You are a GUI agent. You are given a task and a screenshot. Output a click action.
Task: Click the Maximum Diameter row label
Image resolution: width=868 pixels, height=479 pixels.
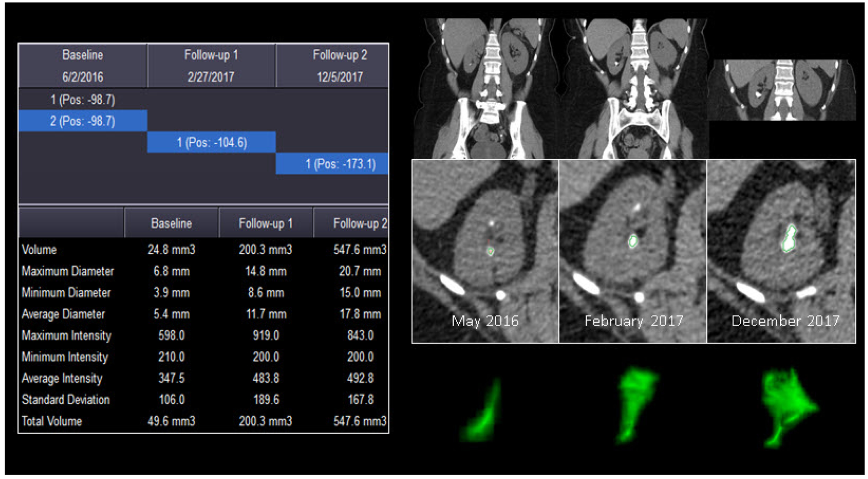click(68, 271)
